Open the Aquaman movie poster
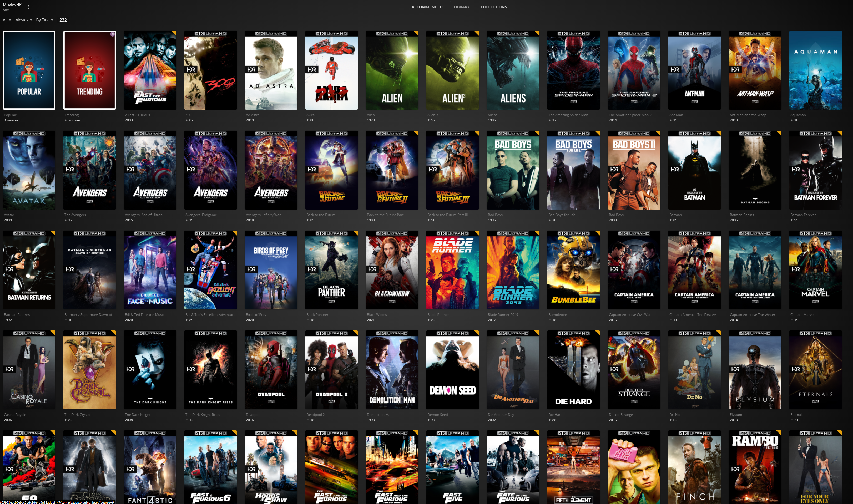Image resolution: width=853 pixels, height=504 pixels. [x=815, y=70]
